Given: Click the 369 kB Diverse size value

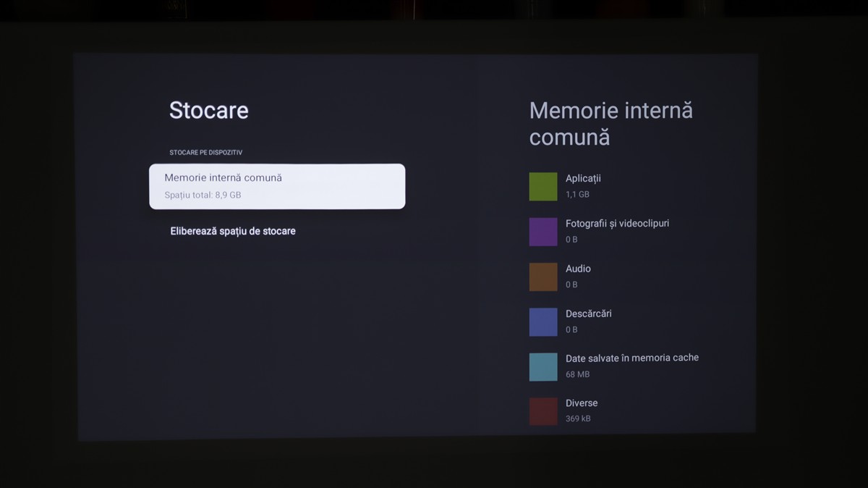Looking at the screenshot, I should tap(578, 418).
